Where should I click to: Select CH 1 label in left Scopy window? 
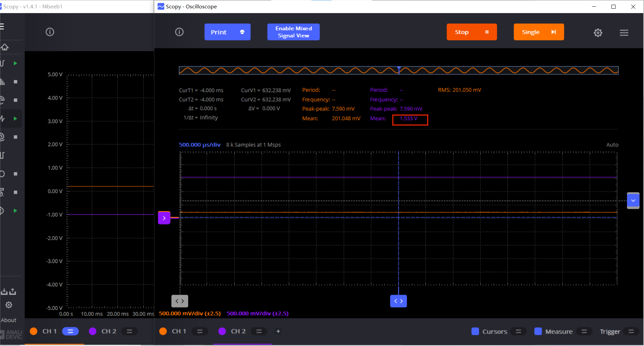[x=50, y=331]
